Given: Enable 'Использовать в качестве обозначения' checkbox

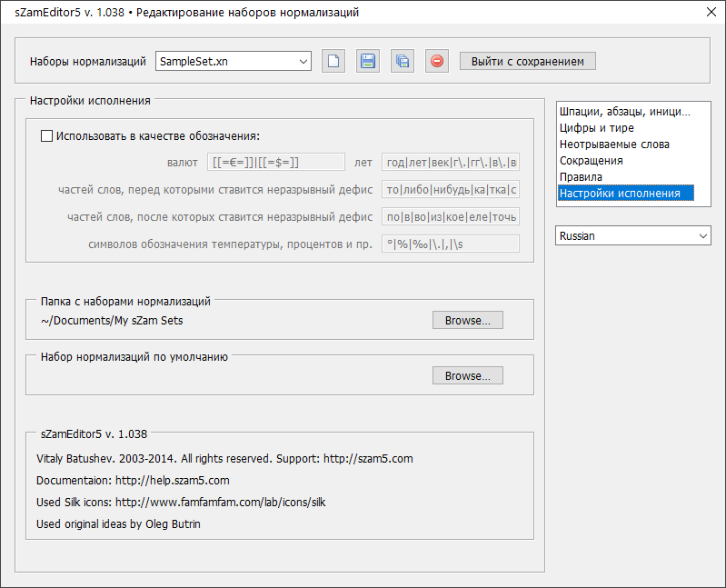Looking at the screenshot, I should 47,136.
